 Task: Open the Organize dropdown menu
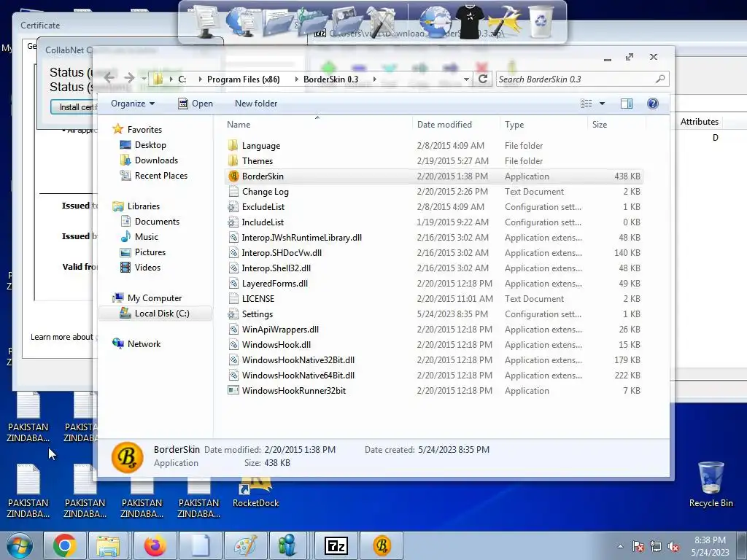point(133,104)
